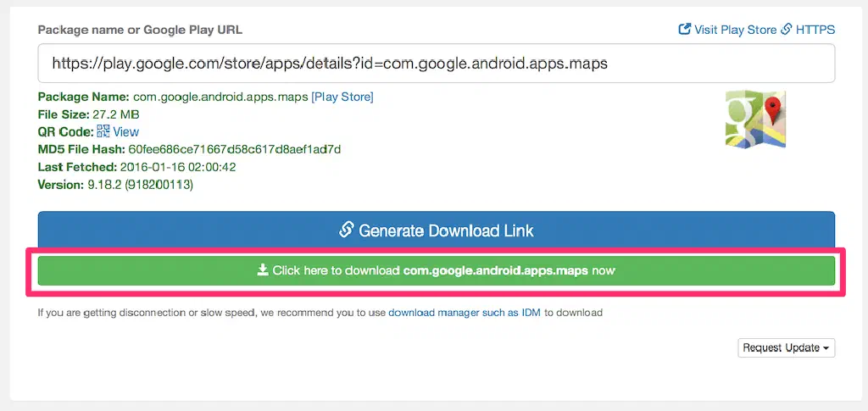Image resolution: width=868 pixels, height=411 pixels.
Task: Click the caret arrow on Request Update
Action: (826, 348)
